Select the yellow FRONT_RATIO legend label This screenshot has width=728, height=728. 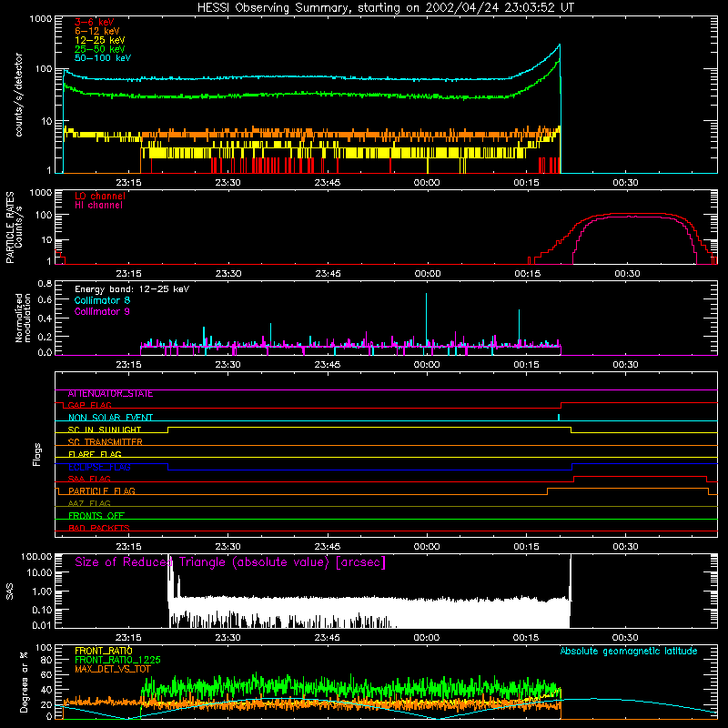point(104,651)
